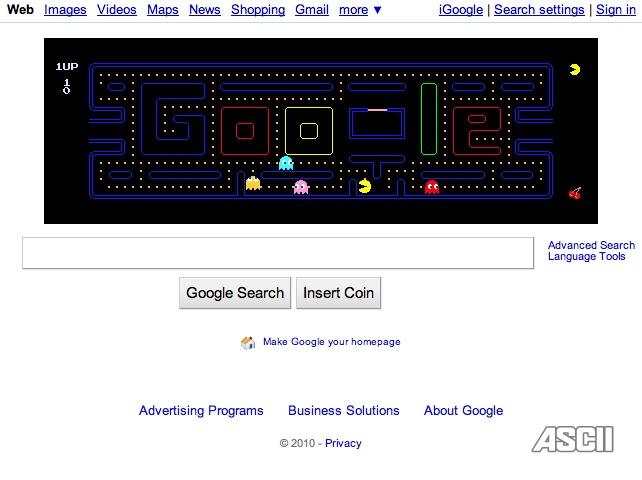Click Pac-Man inside the maze

pyautogui.click(x=365, y=186)
